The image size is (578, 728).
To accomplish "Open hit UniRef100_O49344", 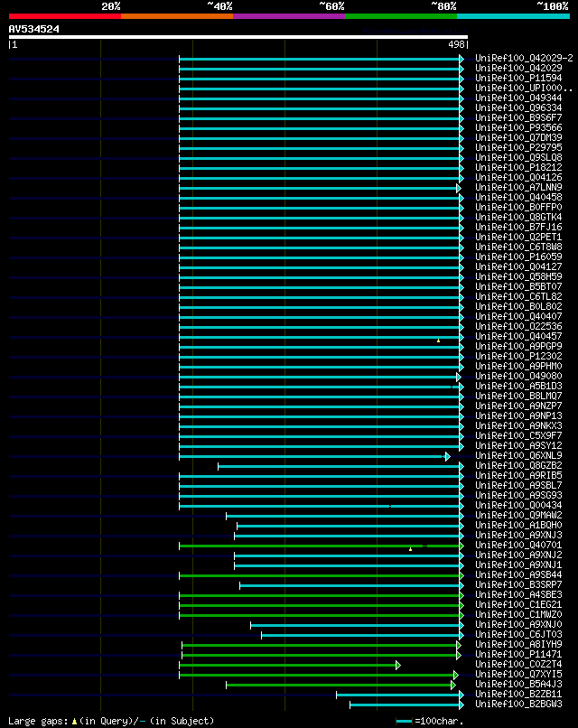I will coord(518,98).
